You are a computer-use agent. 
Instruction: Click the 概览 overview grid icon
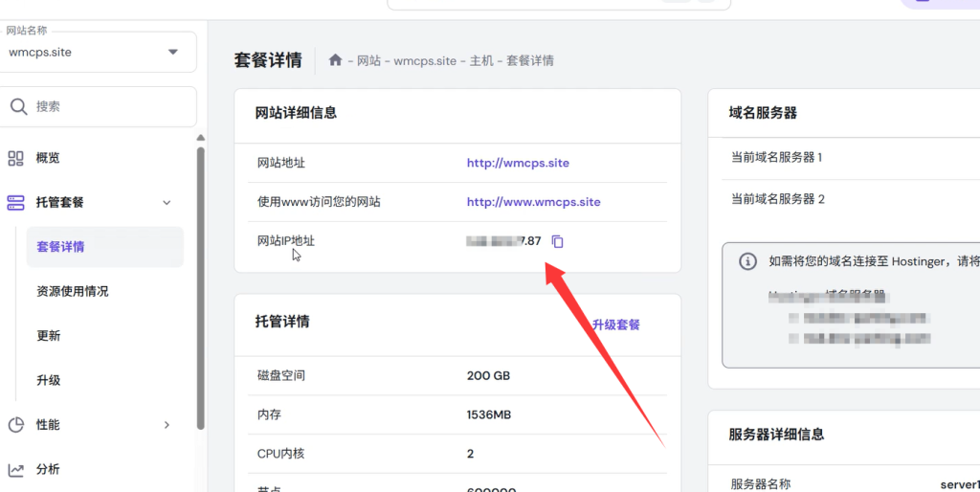tap(16, 158)
